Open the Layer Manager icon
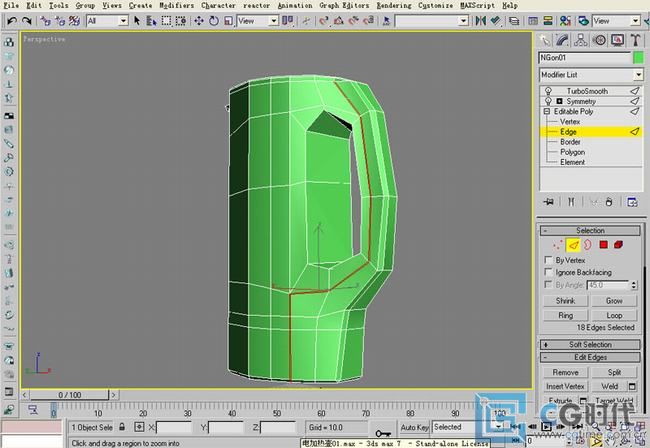 [x=514, y=21]
